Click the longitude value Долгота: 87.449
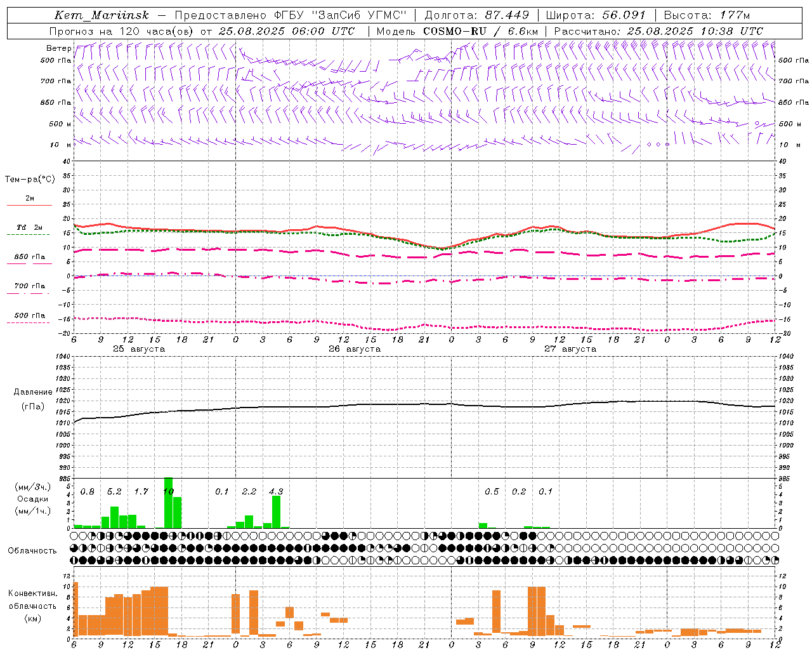812x650 pixels. pyautogui.click(x=476, y=15)
